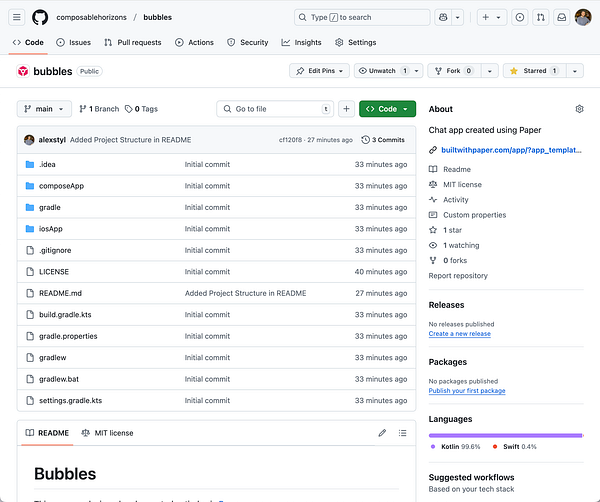
Task: Open the main branch selector
Action: point(44,109)
